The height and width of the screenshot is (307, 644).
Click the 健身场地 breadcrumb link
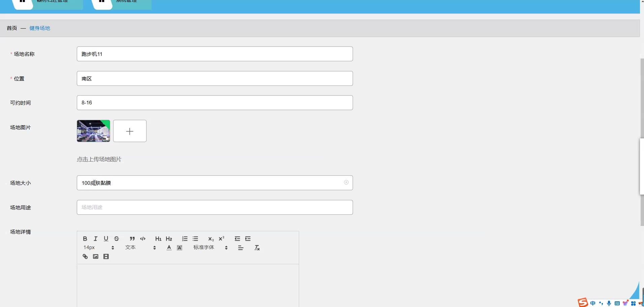(x=40, y=28)
